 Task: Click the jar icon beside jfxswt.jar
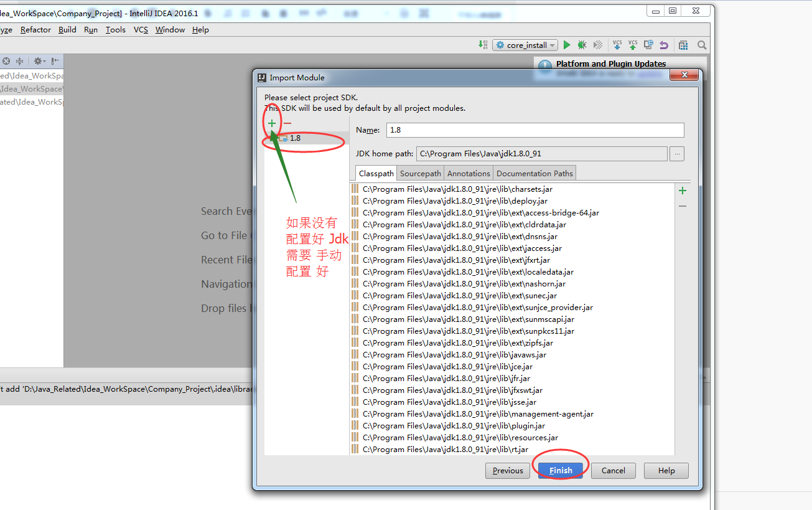coord(355,390)
